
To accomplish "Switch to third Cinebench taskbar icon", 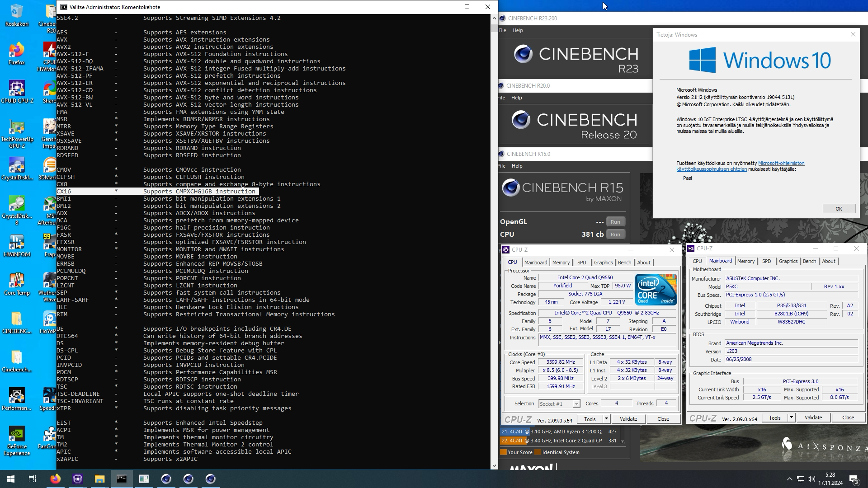I will tap(210, 479).
